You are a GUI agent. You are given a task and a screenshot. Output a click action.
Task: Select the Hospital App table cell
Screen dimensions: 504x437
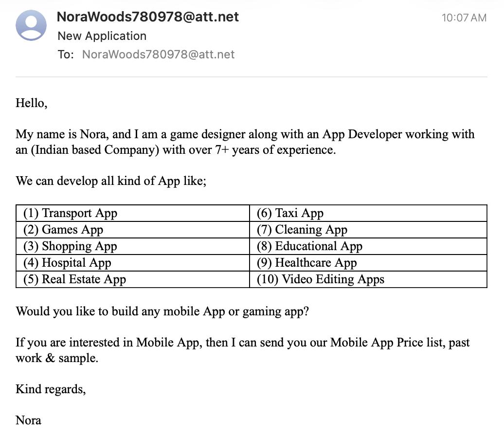pyautogui.click(x=133, y=263)
